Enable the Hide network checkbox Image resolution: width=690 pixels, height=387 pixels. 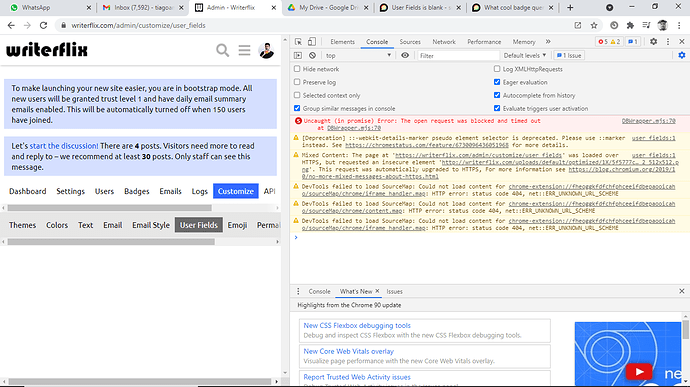pyautogui.click(x=297, y=69)
